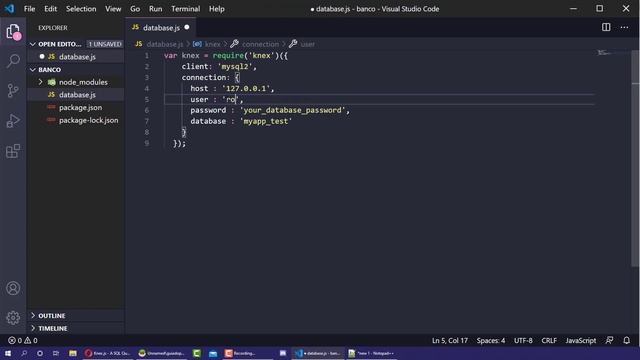Open the Extensions view
This screenshot has width=640, height=360.
point(13,151)
